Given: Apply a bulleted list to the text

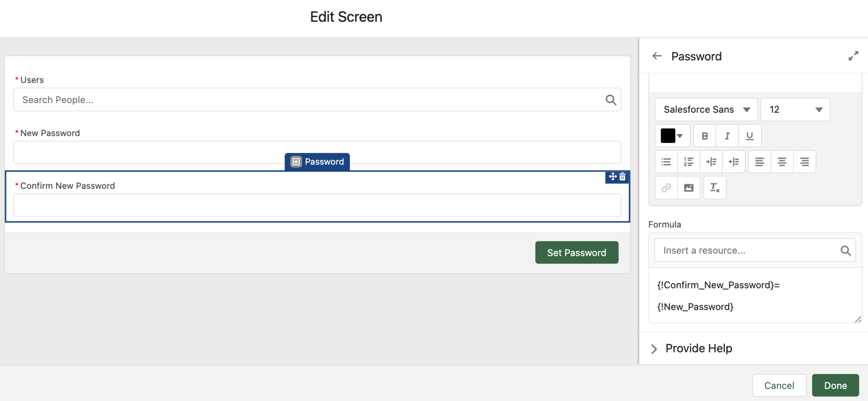Looking at the screenshot, I should pyautogui.click(x=666, y=161).
